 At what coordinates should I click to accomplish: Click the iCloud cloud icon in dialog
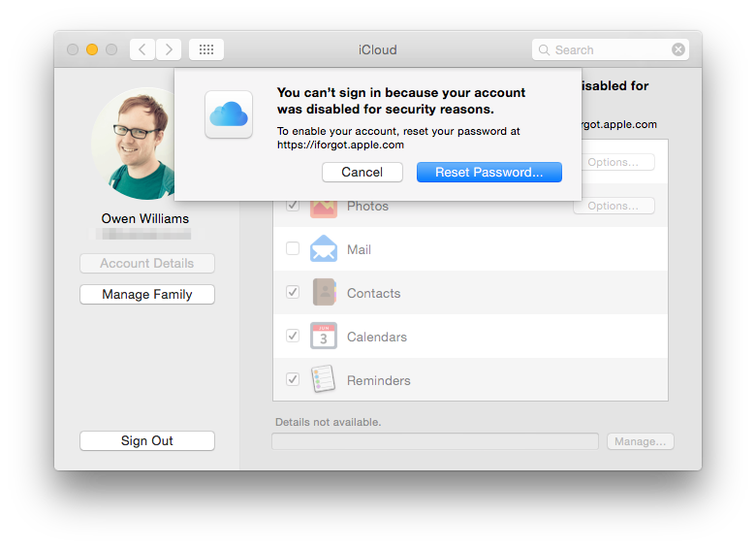click(229, 114)
